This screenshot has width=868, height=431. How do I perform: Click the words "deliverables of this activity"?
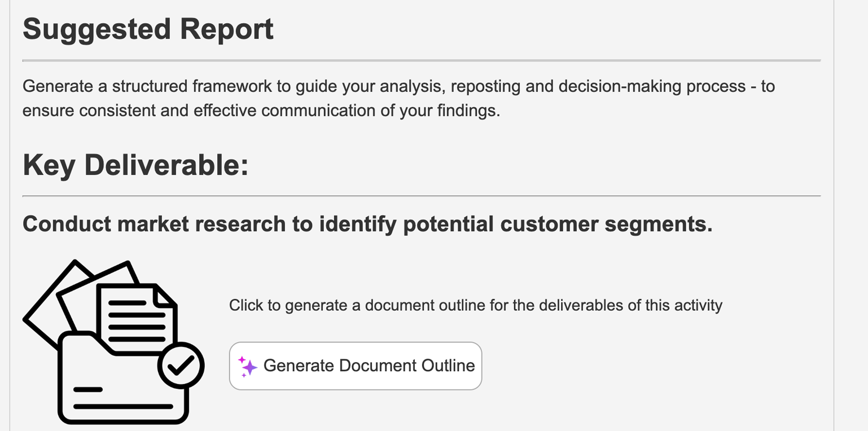coord(630,305)
